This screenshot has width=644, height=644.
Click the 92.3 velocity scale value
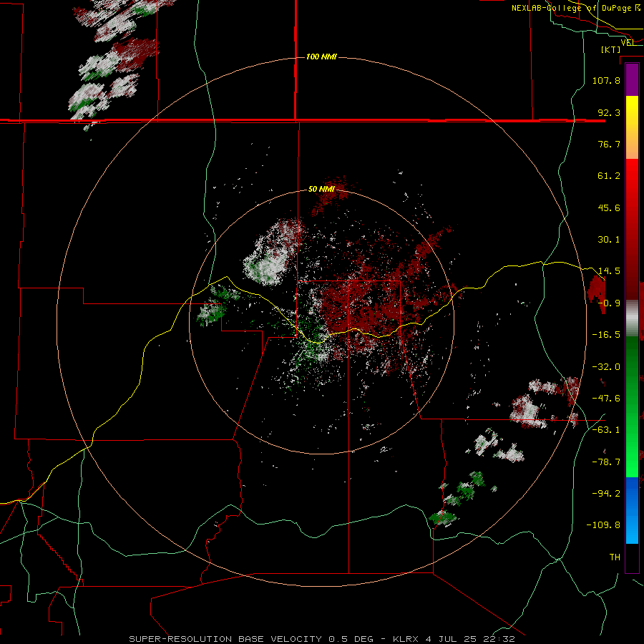609,112
